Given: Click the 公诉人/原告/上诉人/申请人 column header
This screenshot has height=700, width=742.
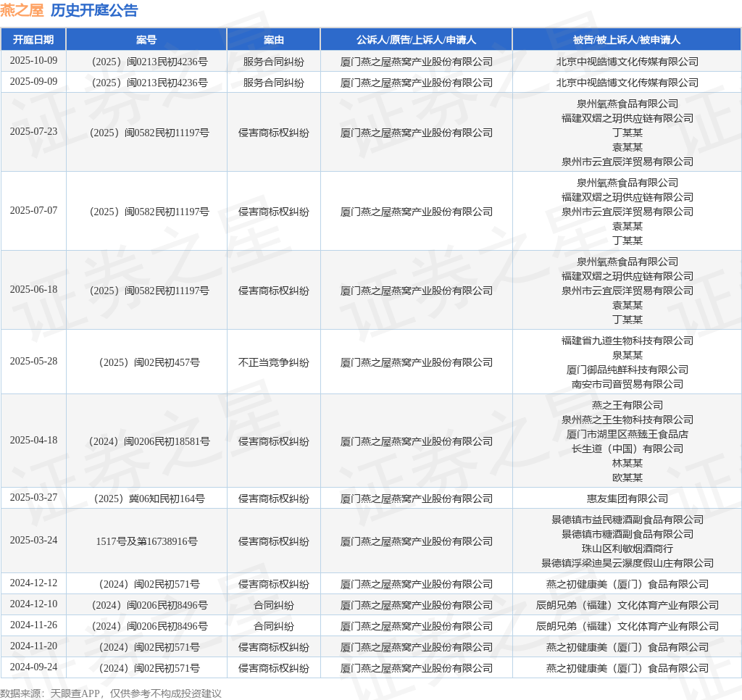Looking at the screenshot, I should pos(416,40).
